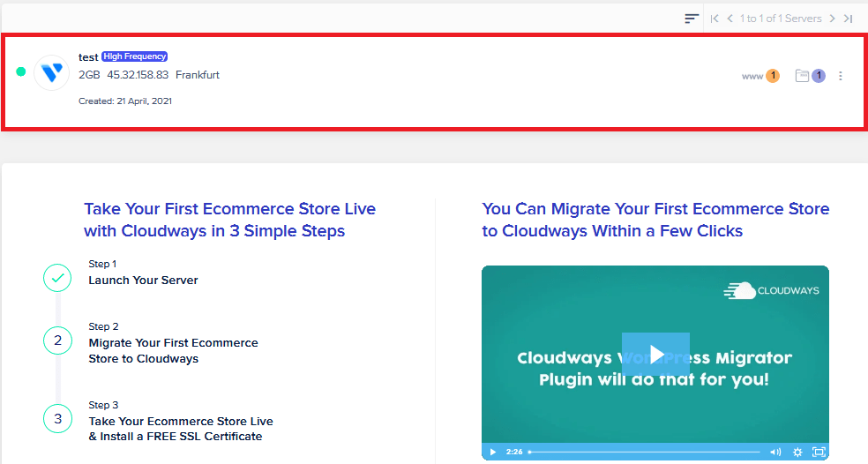This screenshot has width=868, height=464.
Task: Click the video progress bar
Action: pyautogui.click(x=644, y=452)
